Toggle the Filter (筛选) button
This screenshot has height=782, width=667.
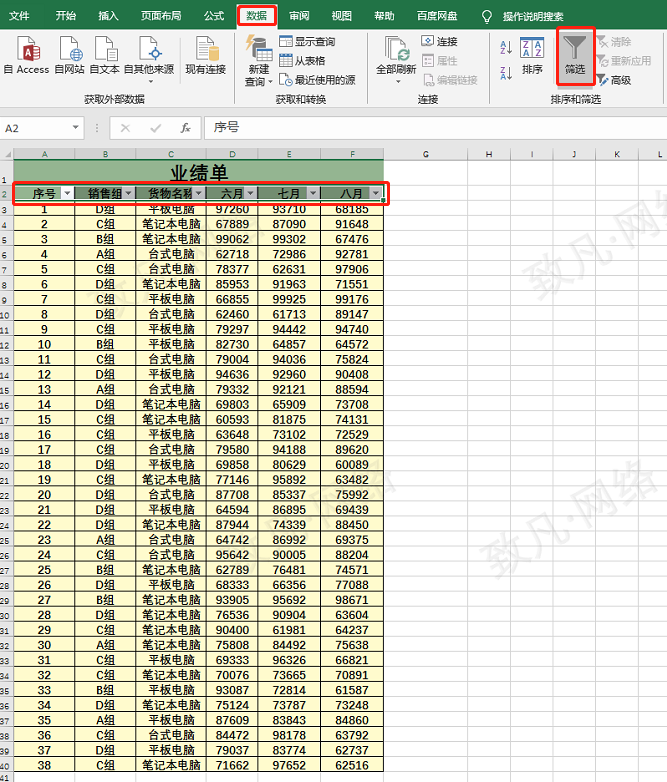coord(575,56)
